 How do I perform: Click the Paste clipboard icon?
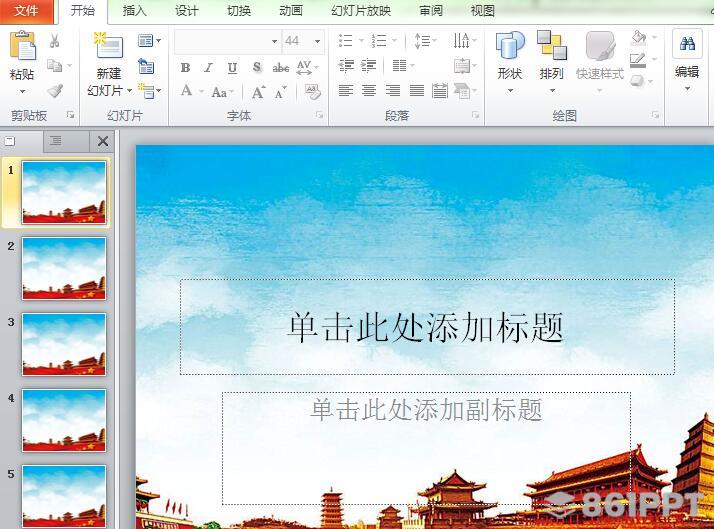point(22,45)
